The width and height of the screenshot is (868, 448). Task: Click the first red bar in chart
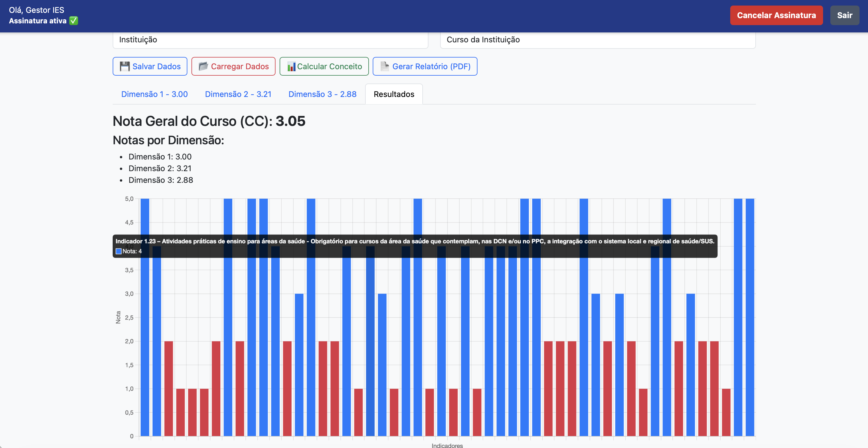[168, 388]
